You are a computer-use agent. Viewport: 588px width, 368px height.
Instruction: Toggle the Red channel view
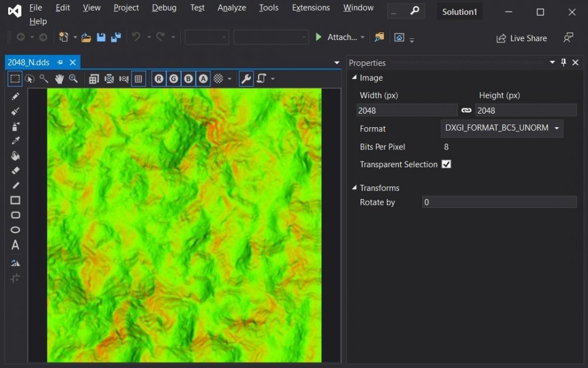[x=159, y=78]
